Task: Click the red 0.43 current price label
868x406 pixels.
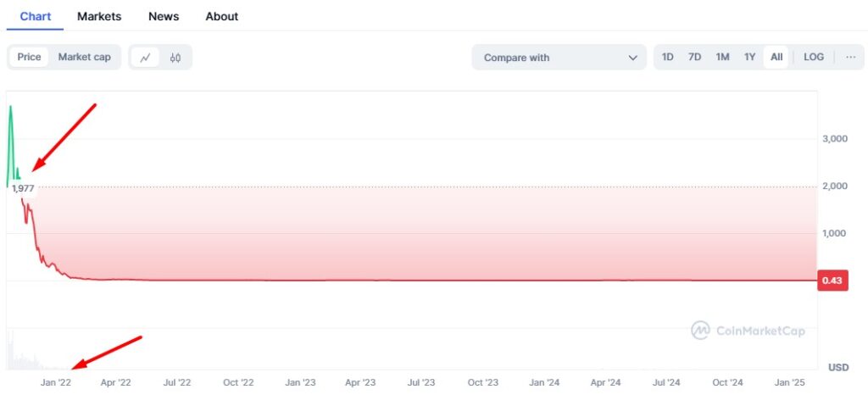Action: (832, 281)
